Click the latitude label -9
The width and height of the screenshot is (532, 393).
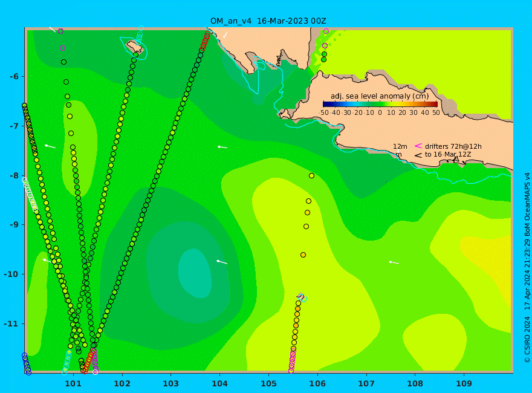pos(15,225)
